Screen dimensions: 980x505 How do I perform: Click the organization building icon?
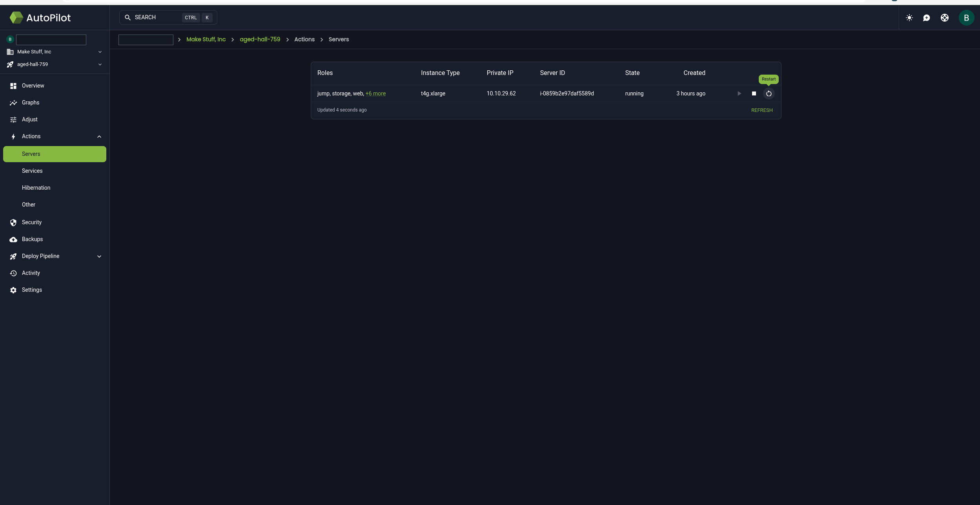[10, 52]
